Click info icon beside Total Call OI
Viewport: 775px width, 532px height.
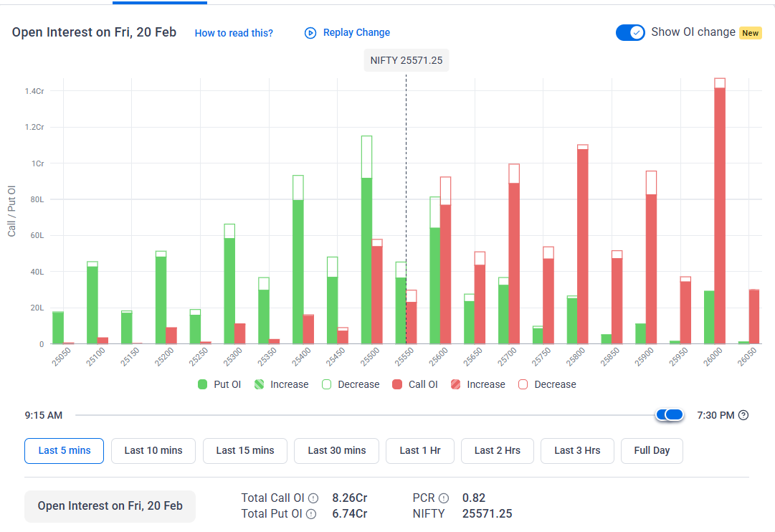click(313, 498)
